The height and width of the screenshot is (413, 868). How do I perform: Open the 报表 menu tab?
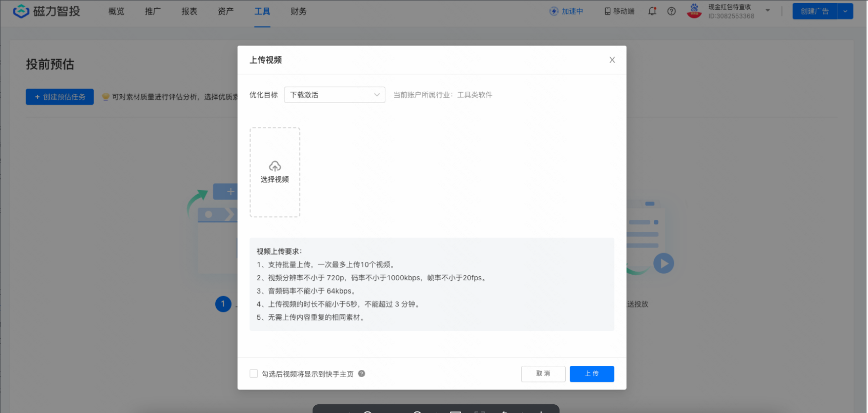tap(189, 11)
